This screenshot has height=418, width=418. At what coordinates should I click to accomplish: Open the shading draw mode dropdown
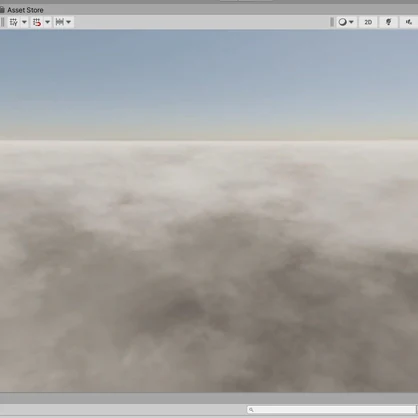(x=346, y=22)
